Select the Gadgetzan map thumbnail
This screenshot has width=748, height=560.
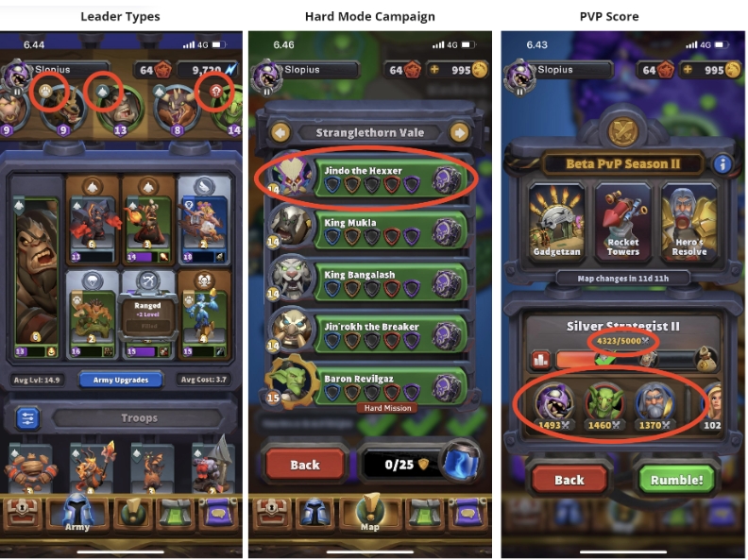click(556, 222)
